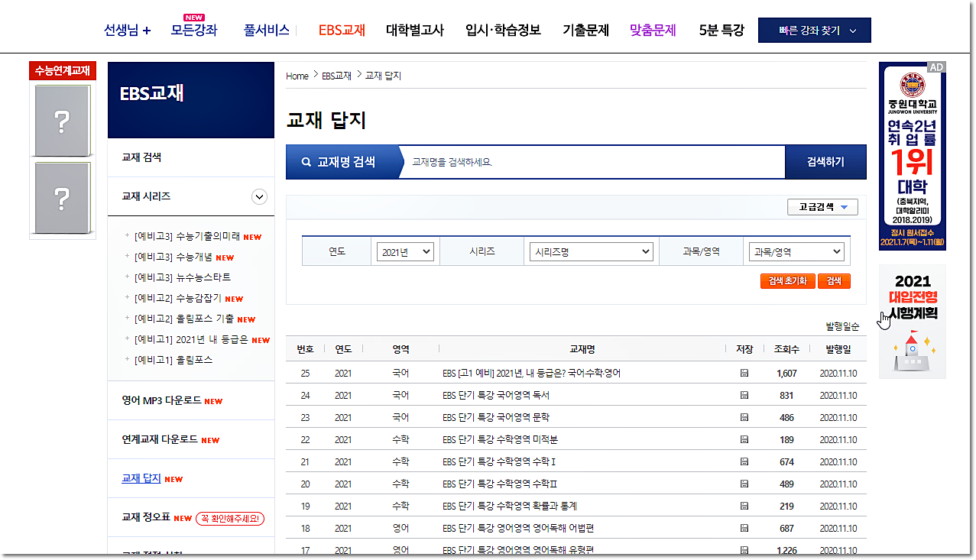Click the second 수능연계교재 book thumbnail

(x=61, y=198)
